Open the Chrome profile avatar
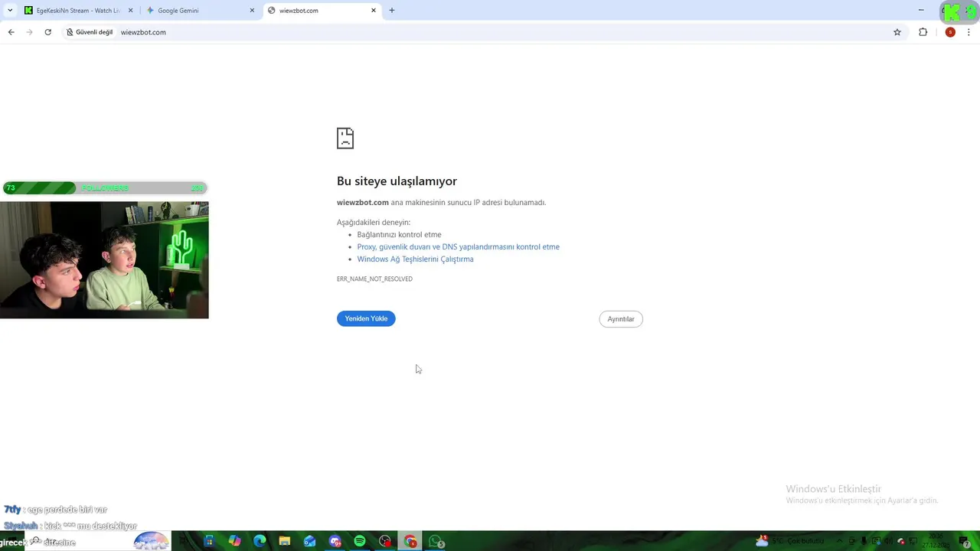The width and height of the screenshot is (980, 551). (950, 32)
